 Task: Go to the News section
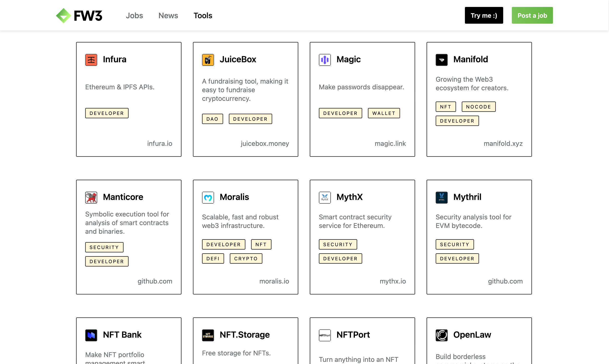point(168,16)
